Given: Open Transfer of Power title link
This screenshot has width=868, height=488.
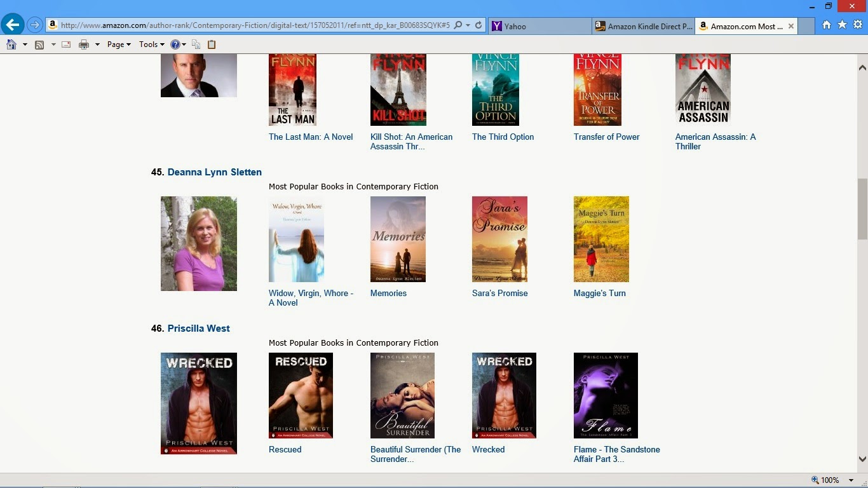Looking at the screenshot, I should click(x=606, y=137).
